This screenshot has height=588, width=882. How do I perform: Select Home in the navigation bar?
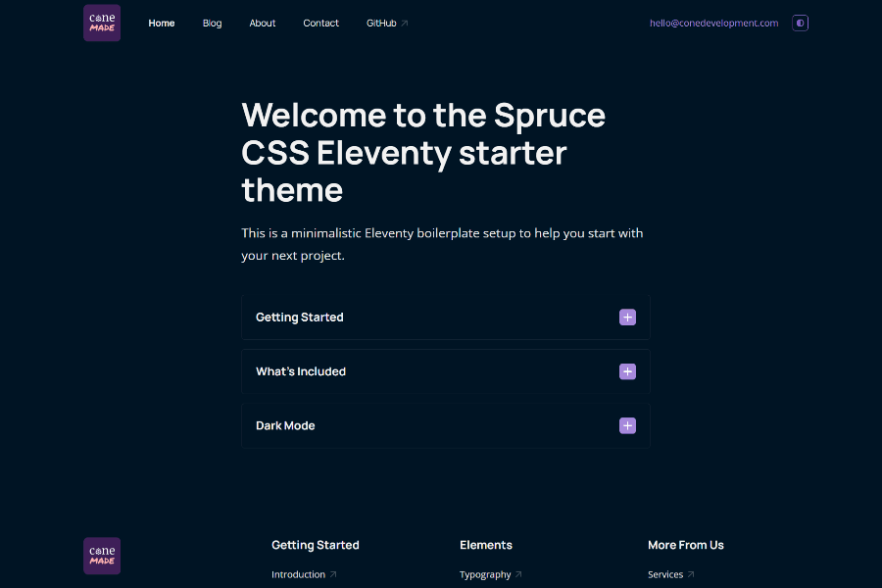coord(161,23)
